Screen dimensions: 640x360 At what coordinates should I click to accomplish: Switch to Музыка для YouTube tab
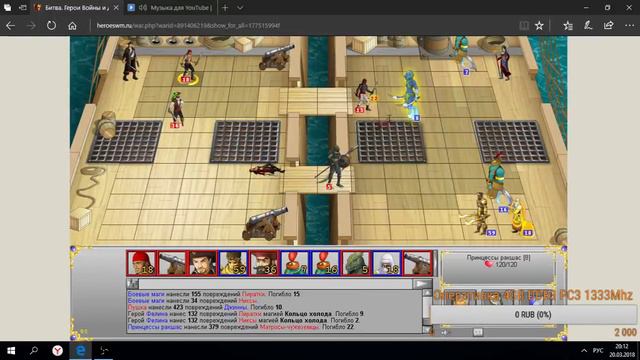[176, 8]
